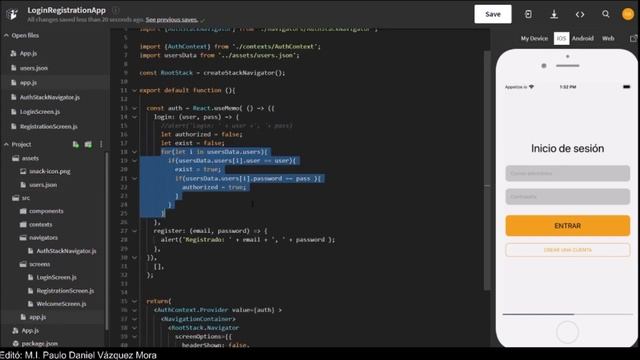Open App.js in Open files

28,53
